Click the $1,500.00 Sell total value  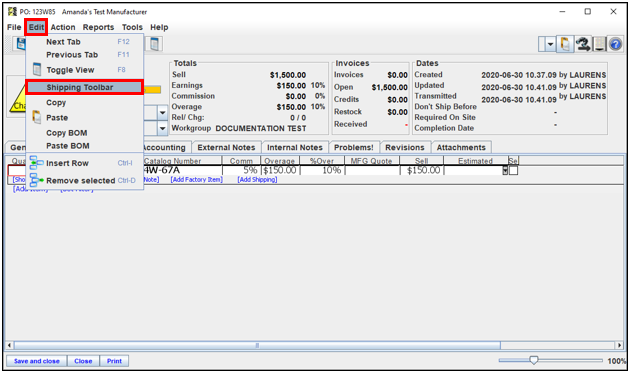pyautogui.click(x=288, y=75)
